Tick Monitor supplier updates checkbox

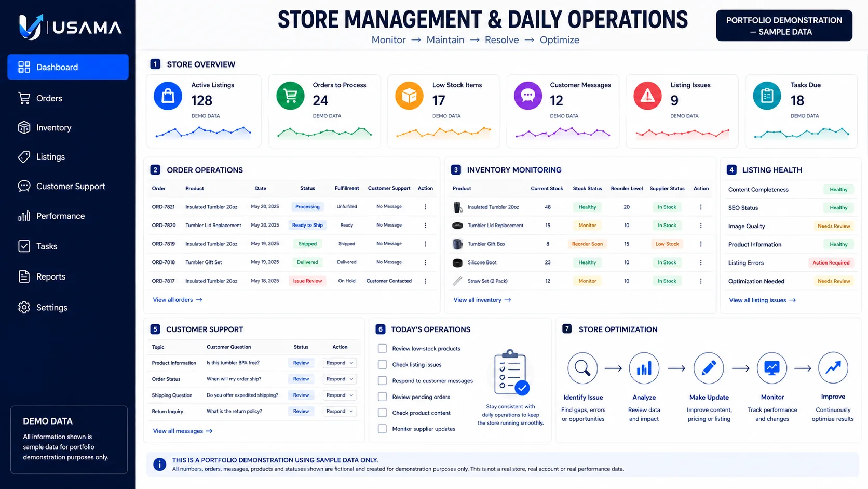pos(382,429)
